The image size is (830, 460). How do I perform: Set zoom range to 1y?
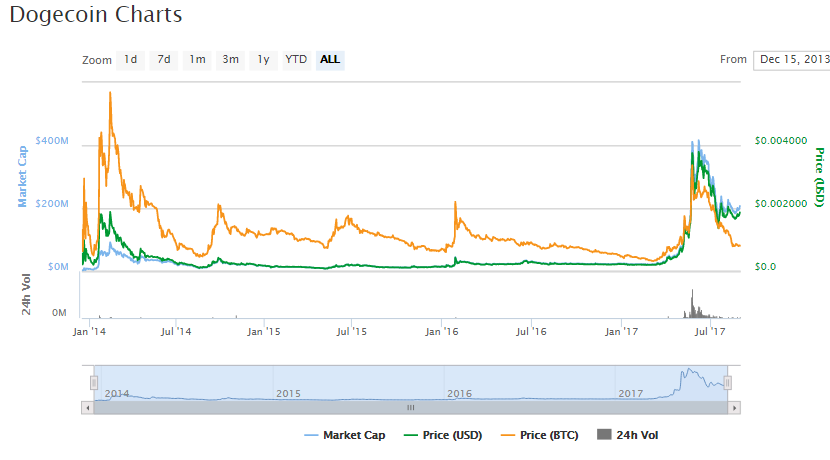click(x=264, y=60)
